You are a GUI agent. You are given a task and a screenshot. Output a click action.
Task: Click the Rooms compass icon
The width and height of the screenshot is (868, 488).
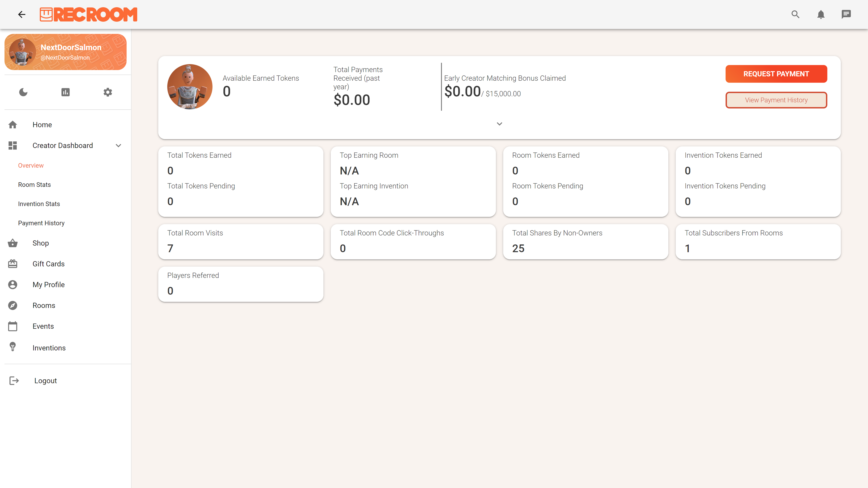click(13, 305)
